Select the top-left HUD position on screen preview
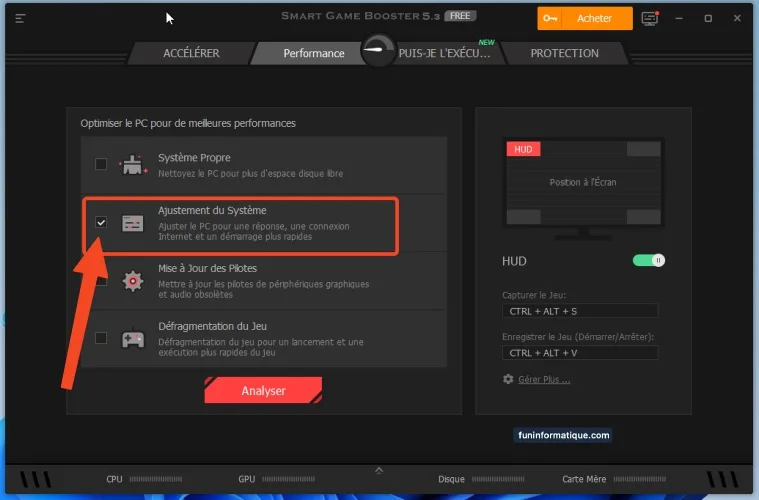The width and height of the screenshot is (759, 500). pos(524,149)
